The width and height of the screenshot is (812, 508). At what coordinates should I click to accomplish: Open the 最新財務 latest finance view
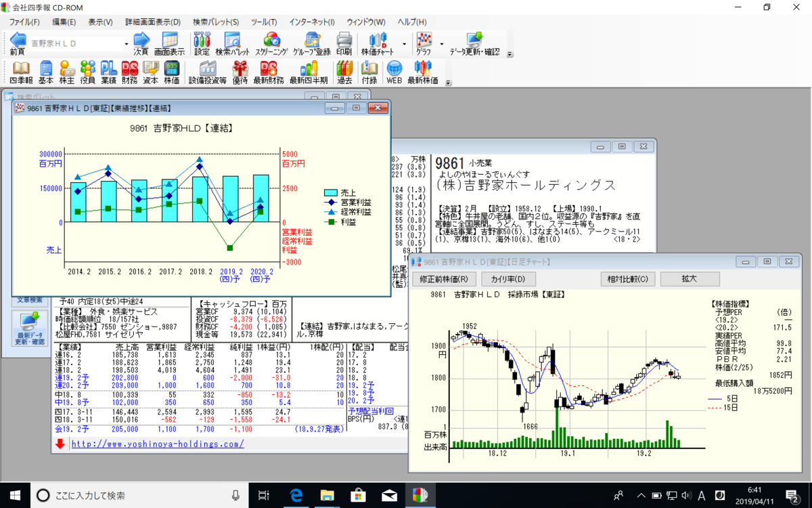coord(269,72)
